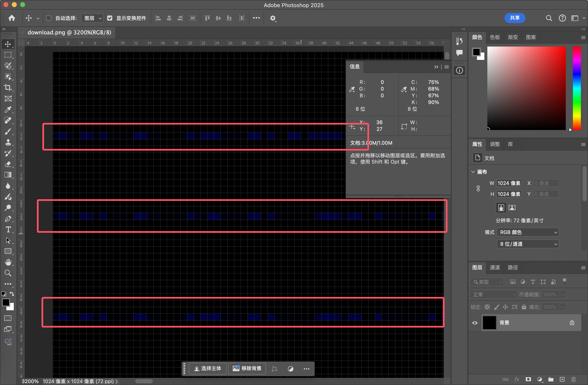Switch to the 路径 tab

pyautogui.click(x=513, y=268)
